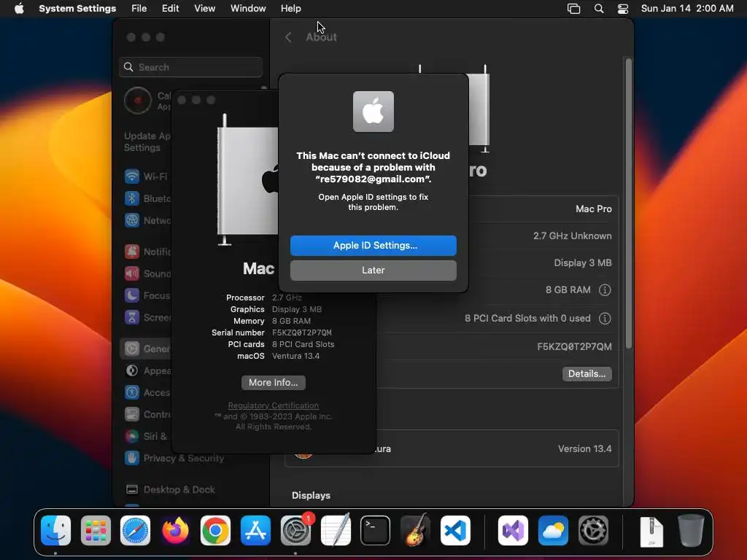Open the zip file in the Dock
Viewport: 747px width, 560px height.
point(651,531)
